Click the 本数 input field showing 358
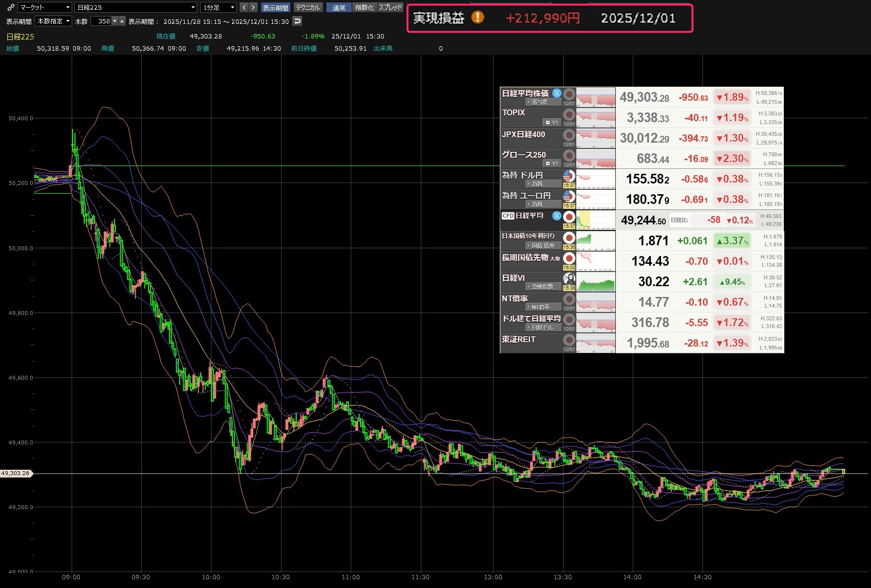871x588 pixels. tap(101, 21)
